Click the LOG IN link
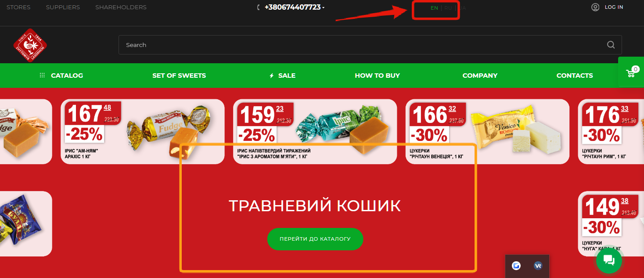Image resolution: width=644 pixels, height=278 pixels. (x=614, y=7)
